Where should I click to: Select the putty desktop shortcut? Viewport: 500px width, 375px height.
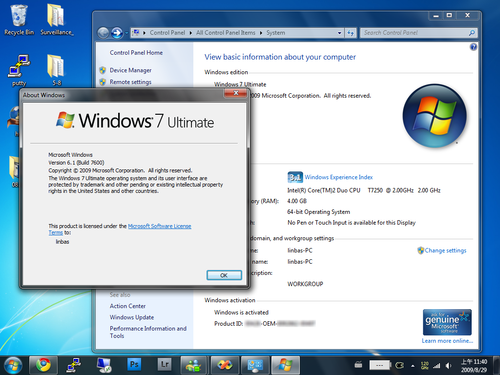point(19,70)
